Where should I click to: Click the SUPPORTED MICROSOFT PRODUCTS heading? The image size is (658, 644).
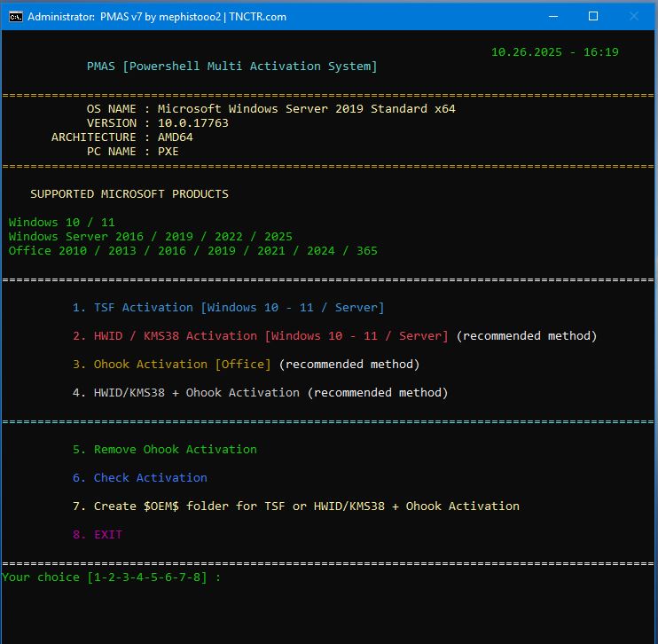point(129,194)
